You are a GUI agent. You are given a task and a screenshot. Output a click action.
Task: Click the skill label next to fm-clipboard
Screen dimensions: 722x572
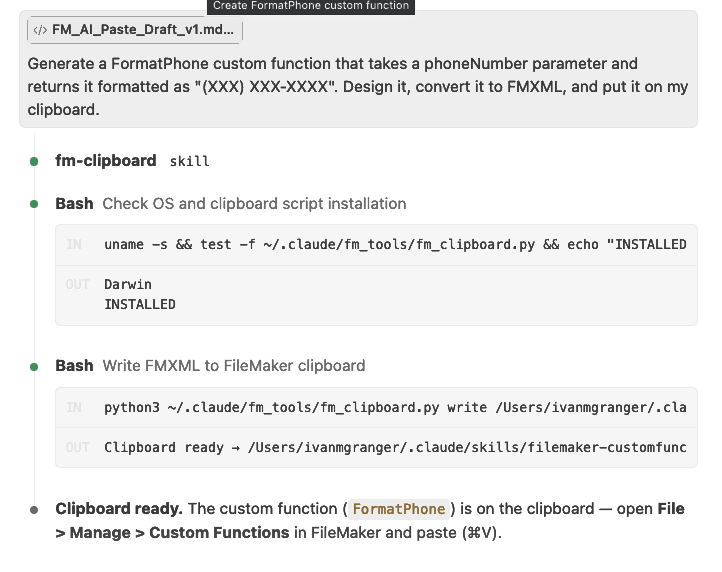(189, 161)
